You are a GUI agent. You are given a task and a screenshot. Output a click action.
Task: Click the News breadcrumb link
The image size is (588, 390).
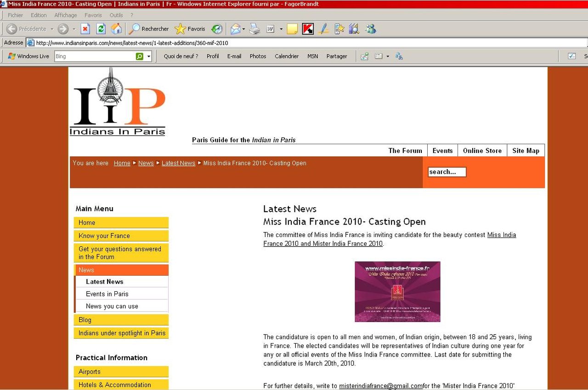146,163
